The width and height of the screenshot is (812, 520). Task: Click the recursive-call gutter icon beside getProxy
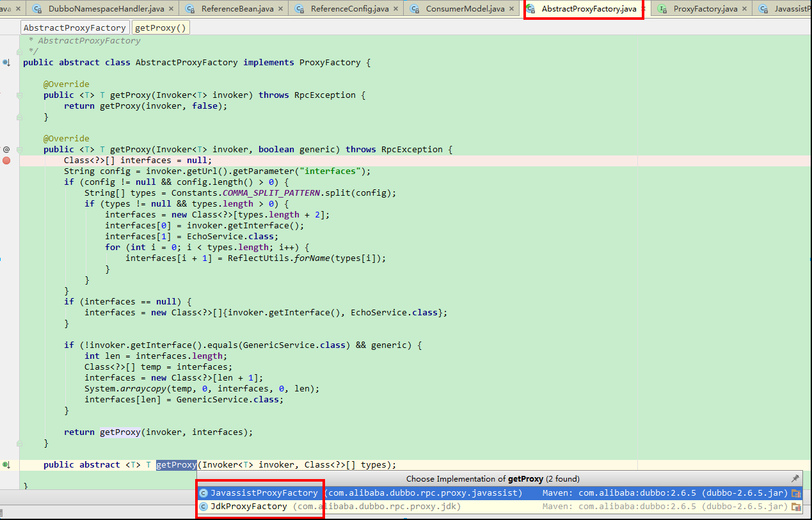(x=6, y=150)
